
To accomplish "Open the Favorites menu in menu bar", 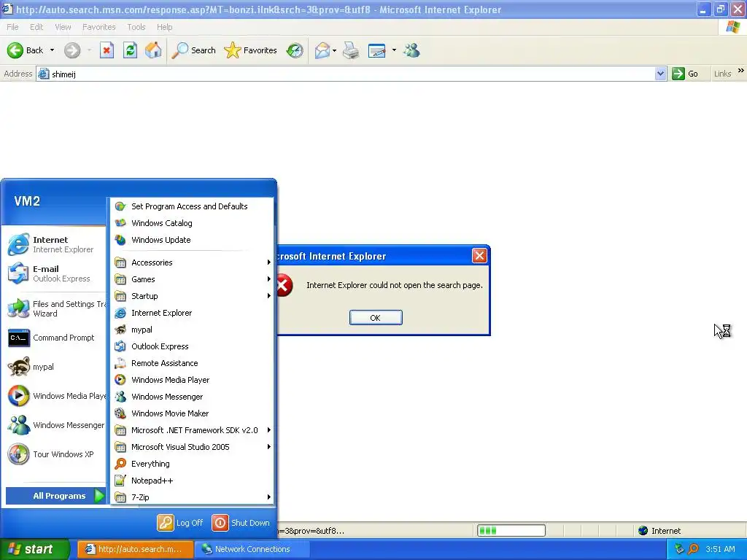I will 98,27.
